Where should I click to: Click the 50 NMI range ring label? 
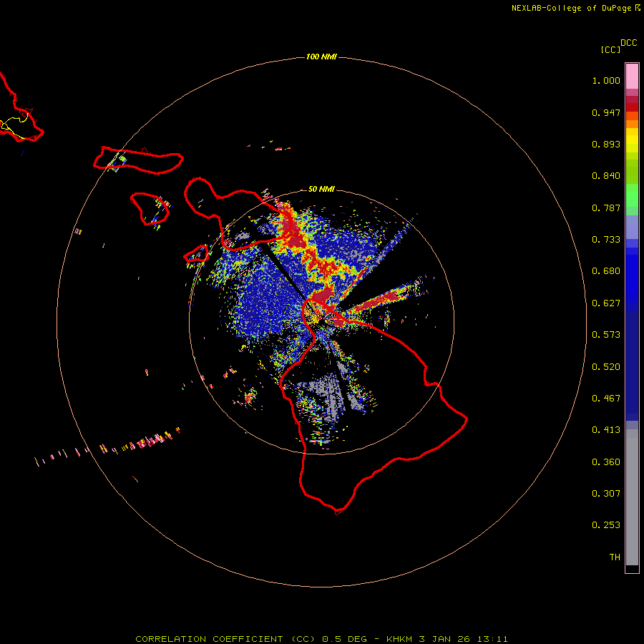pos(321,189)
